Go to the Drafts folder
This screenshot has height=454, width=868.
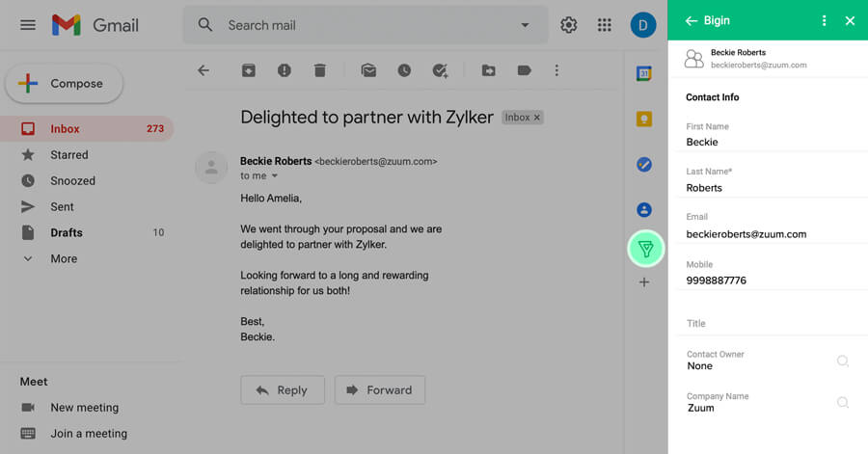click(x=67, y=232)
